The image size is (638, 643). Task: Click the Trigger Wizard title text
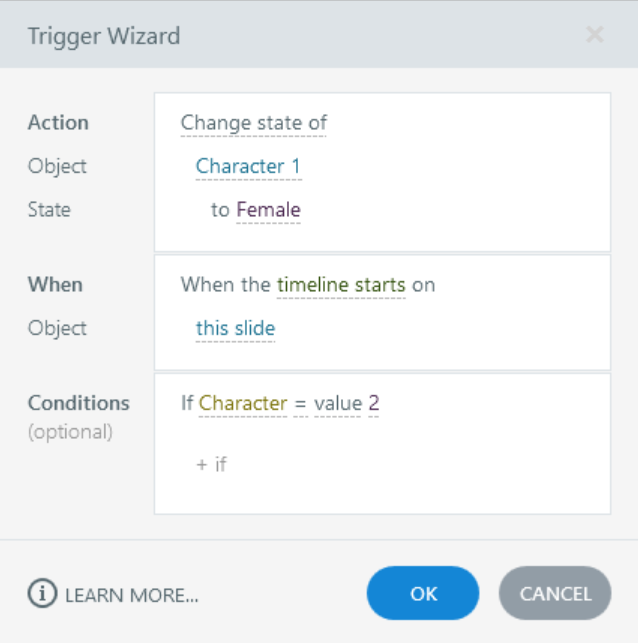104,36
